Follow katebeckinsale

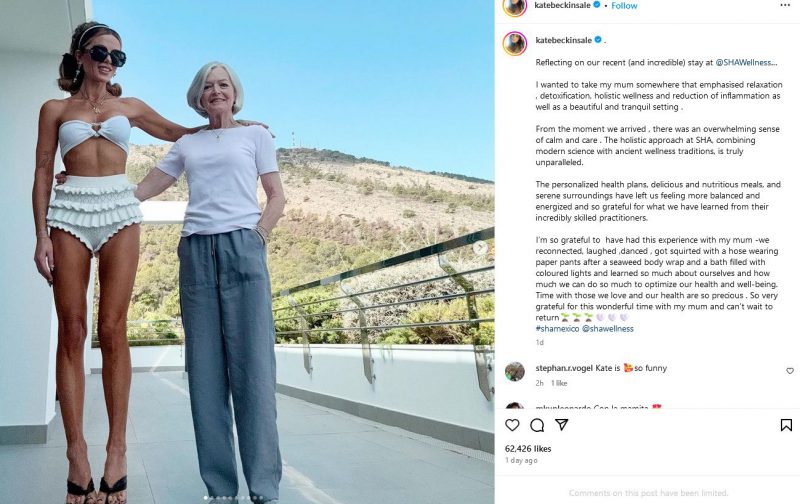click(x=624, y=6)
